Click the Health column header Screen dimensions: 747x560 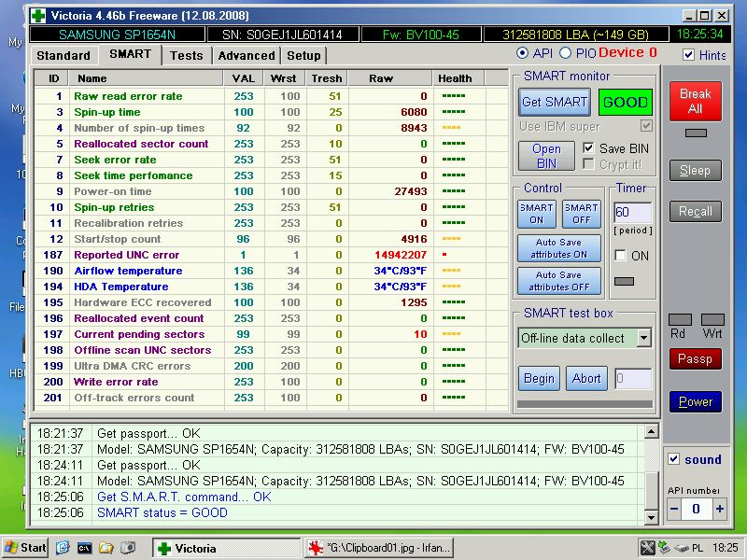click(x=458, y=78)
